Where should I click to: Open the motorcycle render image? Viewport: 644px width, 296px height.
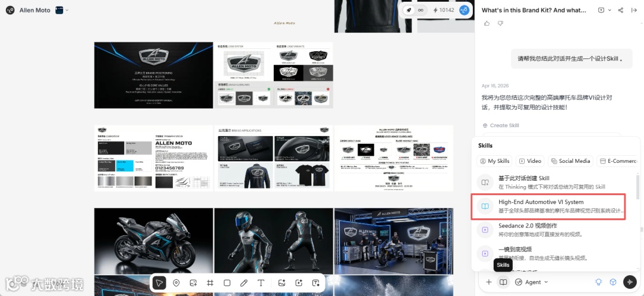pyautogui.click(x=154, y=241)
